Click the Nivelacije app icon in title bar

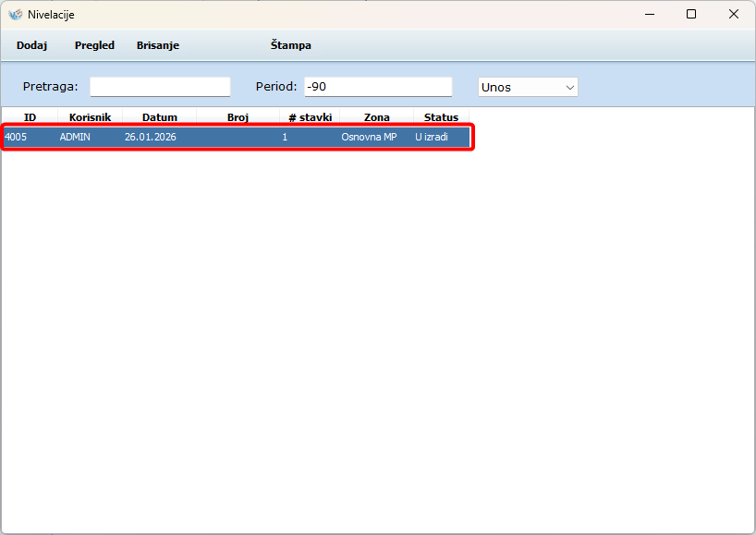15,15
